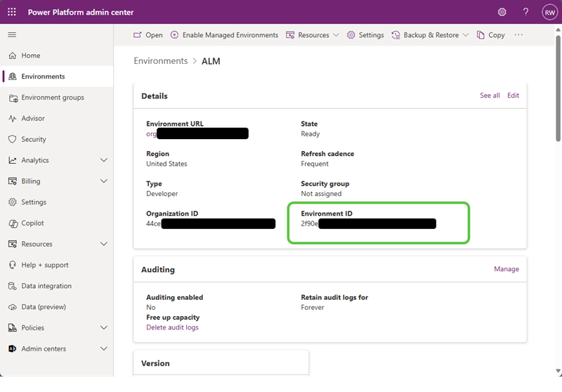
Task: Expand the Policies section chevron
Action: click(x=104, y=327)
